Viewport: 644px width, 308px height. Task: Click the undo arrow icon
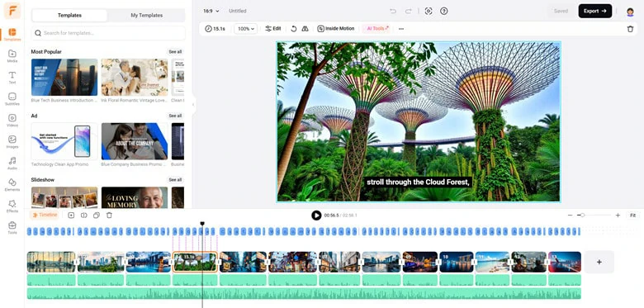[x=393, y=11]
